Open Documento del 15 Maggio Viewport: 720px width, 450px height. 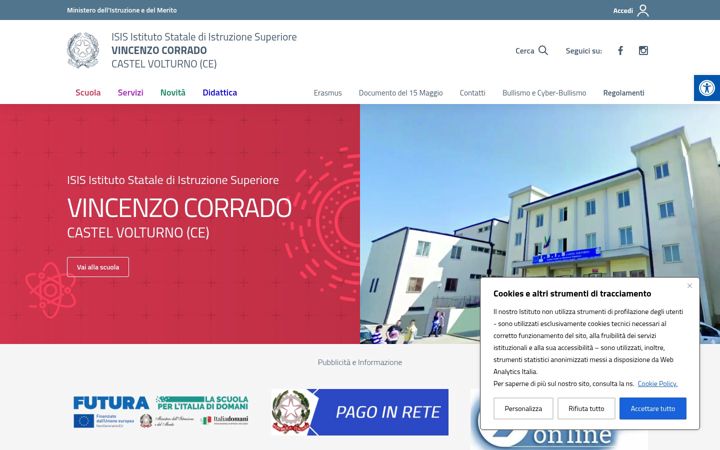click(x=401, y=93)
